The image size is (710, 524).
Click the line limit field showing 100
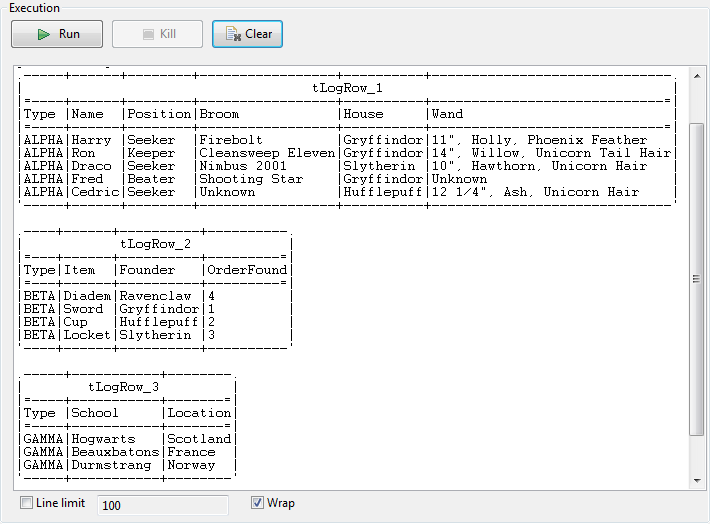(163, 505)
